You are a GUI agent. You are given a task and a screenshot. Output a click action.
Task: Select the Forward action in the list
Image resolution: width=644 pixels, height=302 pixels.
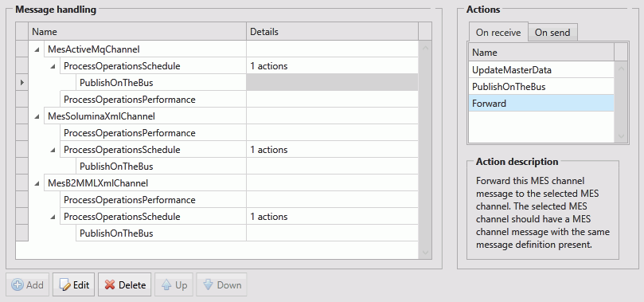pyautogui.click(x=541, y=104)
